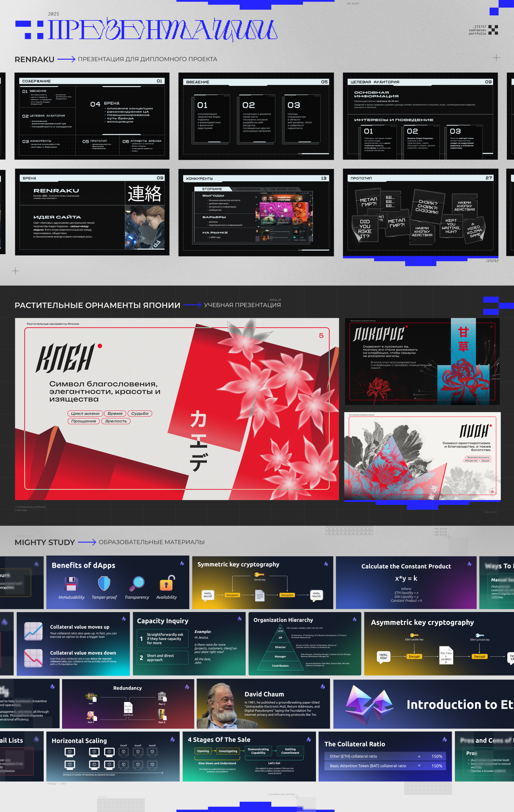The image size is (514, 812).
Task: Click the РАСТИТЕЛЬНЫЕ ОРНАМЕНТЫ ЯПОНИИ heading
Action: [97, 305]
